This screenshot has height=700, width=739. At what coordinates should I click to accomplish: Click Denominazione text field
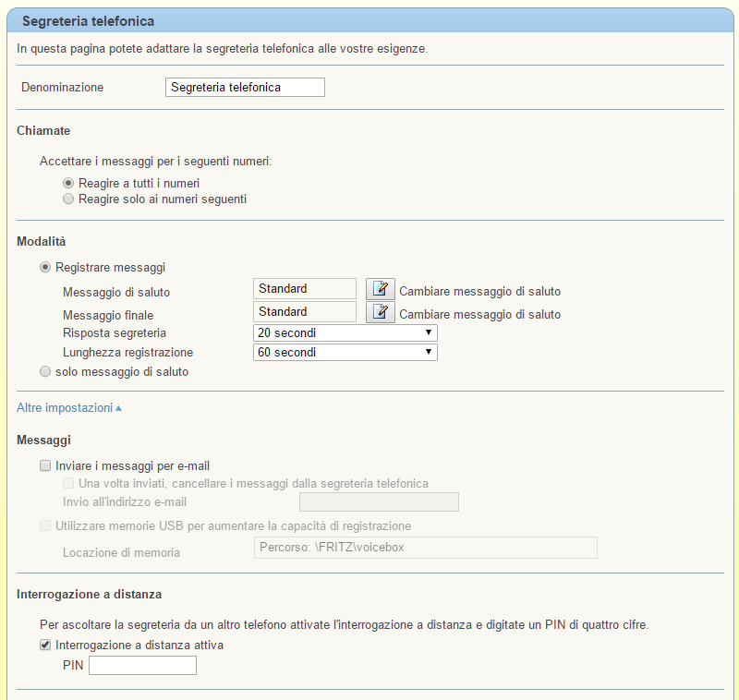tap(245, 87)
